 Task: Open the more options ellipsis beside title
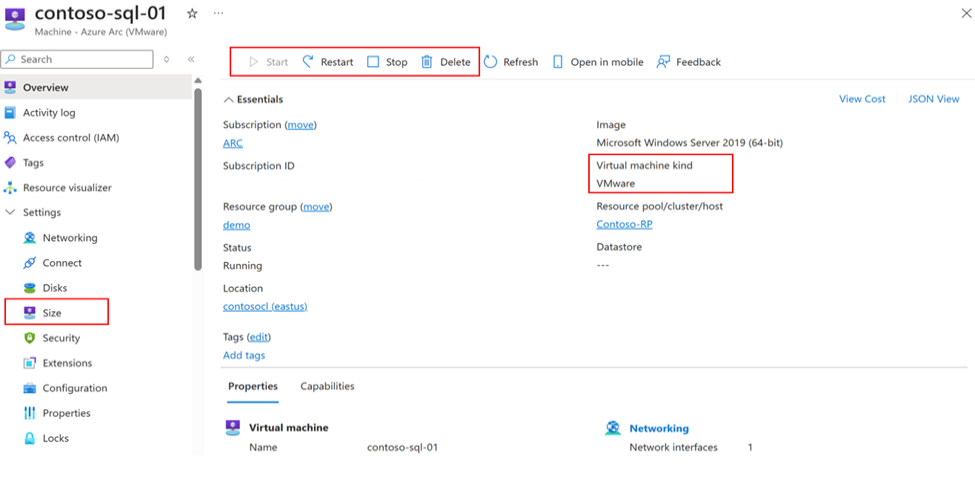pyautogui.click(x=218, y=13)
